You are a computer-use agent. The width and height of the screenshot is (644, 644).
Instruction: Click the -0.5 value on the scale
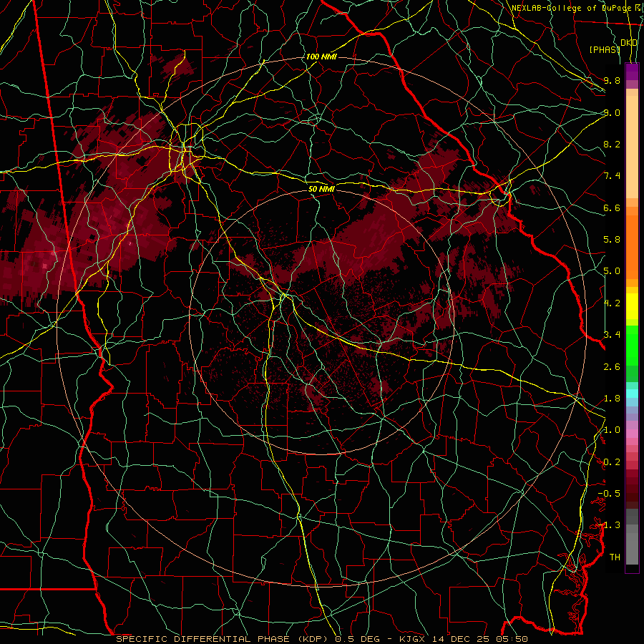[x=609, y=494]
